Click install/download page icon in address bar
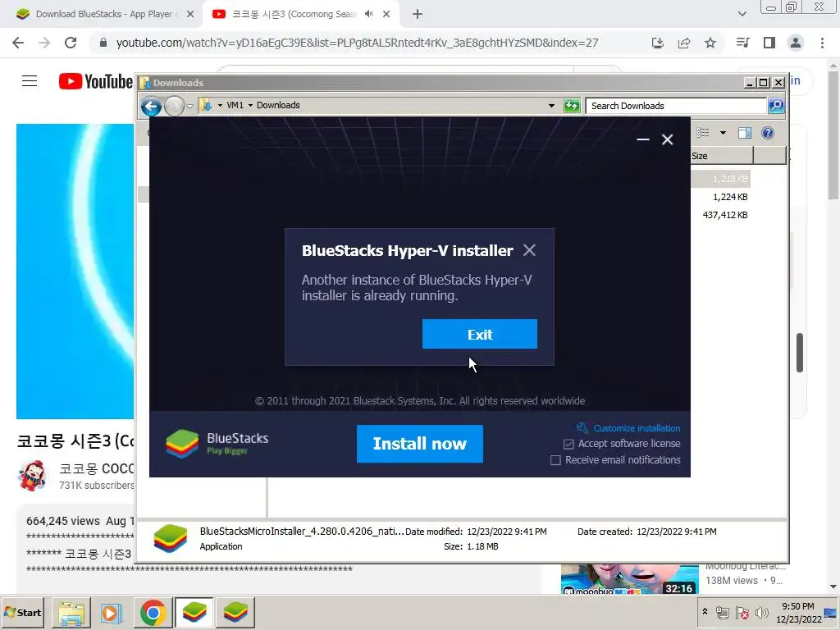The width and height of the screenshot is (840, 630). (658, 43)
